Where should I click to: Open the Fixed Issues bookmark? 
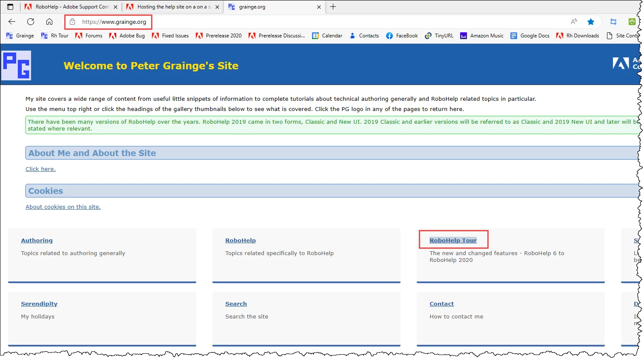click(170, 36)
